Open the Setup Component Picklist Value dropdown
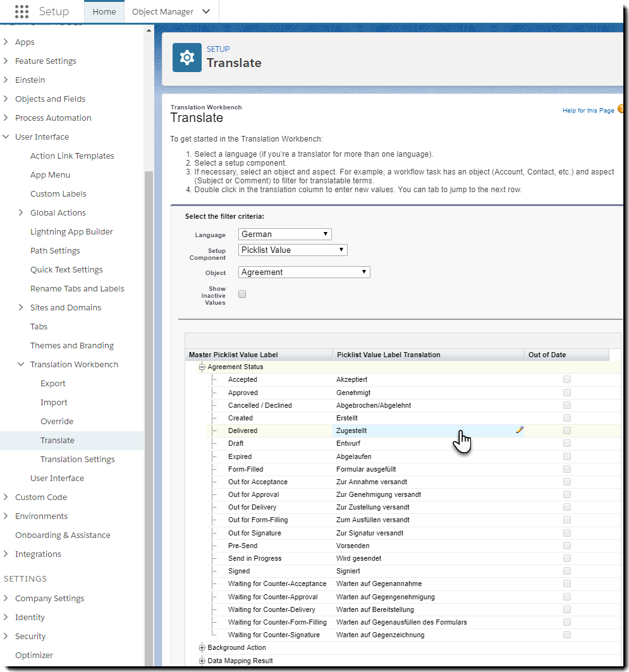Image resolution: width=629 pixels, height=672 pixels. (x=293, y=250)
